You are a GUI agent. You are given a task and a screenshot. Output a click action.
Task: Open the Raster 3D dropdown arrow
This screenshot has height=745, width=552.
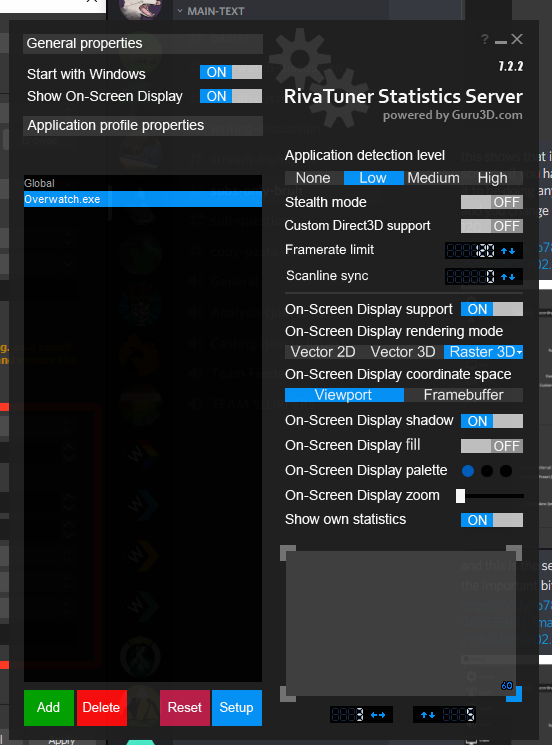point(519,353)
